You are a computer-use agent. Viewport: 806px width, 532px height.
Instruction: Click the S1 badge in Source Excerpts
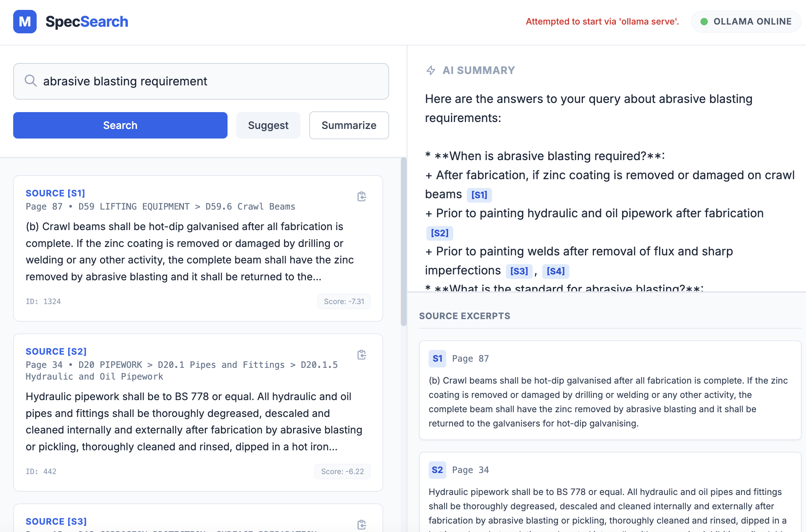pyautogui.click(x=437, y=358)
